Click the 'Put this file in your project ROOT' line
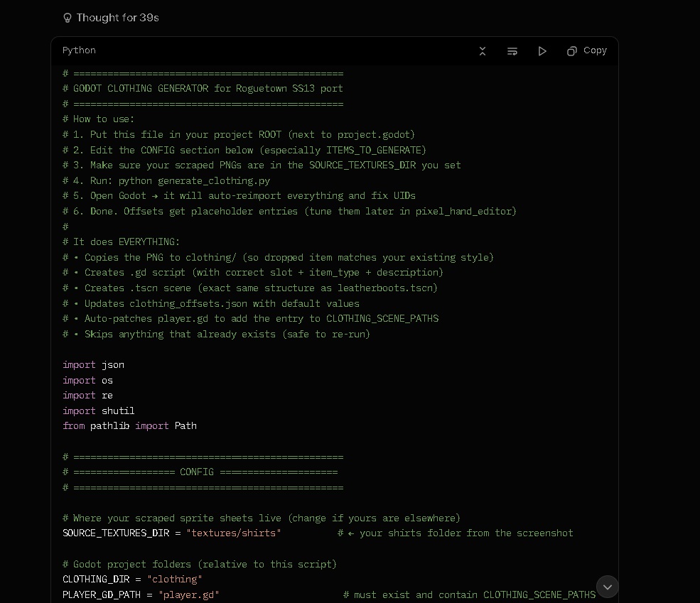700x603 pixels. pos(239,135)
